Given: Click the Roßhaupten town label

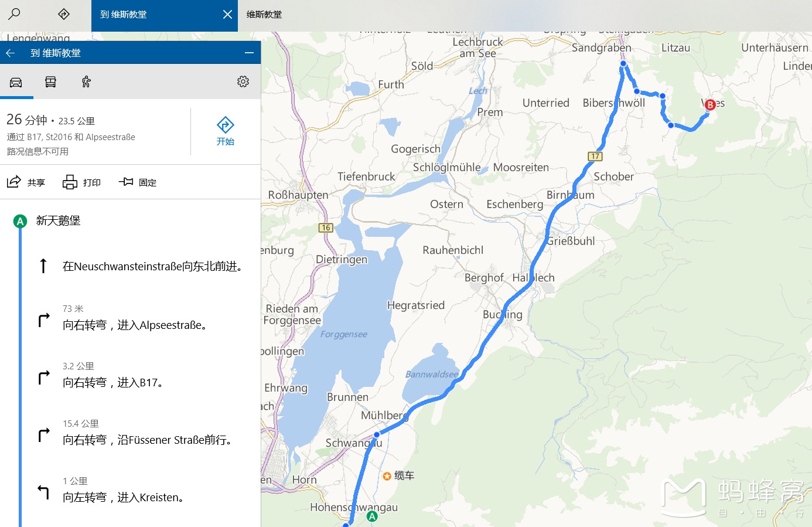Looking at the screenshot, I should pyautogui.click(x=298, y=195).
